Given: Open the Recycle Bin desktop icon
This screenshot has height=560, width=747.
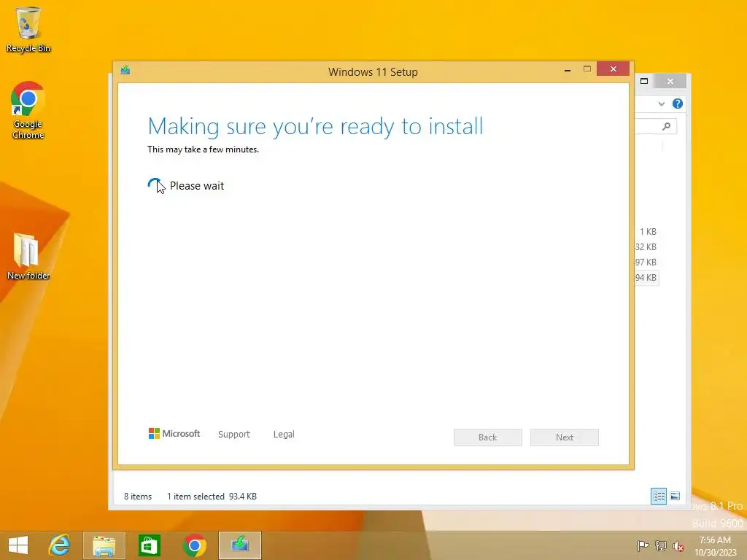Looking at the screenshot, I should [x=28, y=29].
